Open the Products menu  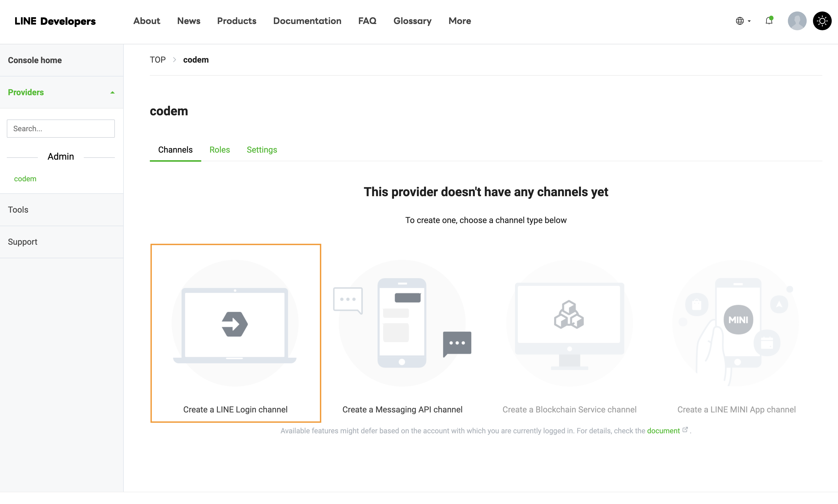tap(237, 21)
